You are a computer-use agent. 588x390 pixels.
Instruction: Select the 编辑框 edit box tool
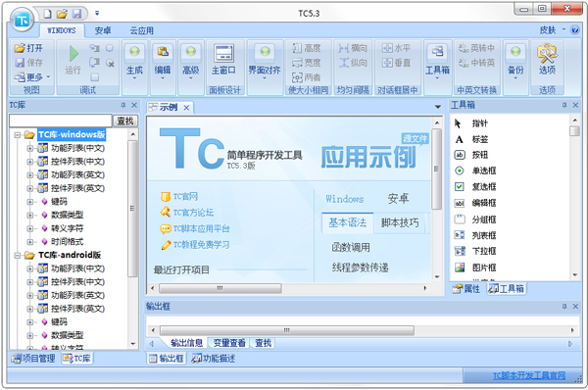pyautogui.click(x=475, y=203)
